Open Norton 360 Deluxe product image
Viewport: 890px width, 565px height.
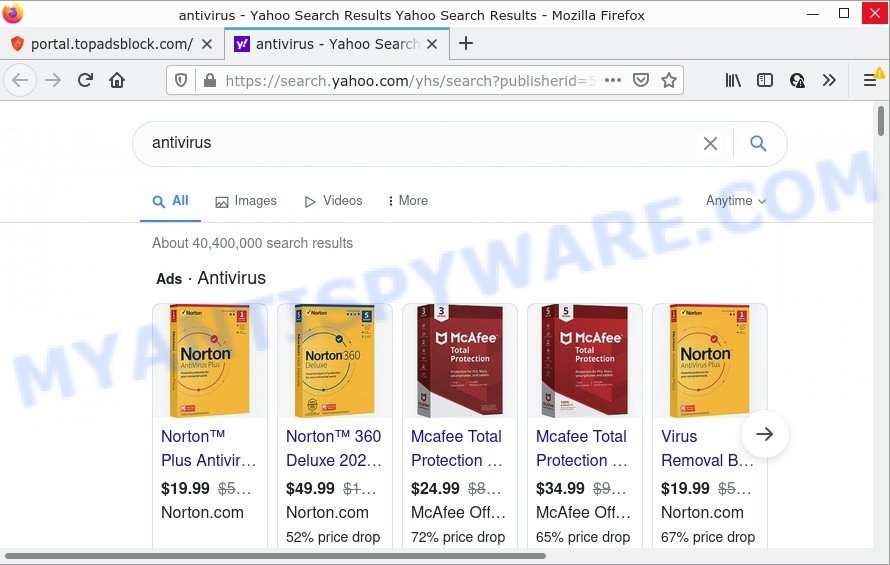(x=334, y=361)
